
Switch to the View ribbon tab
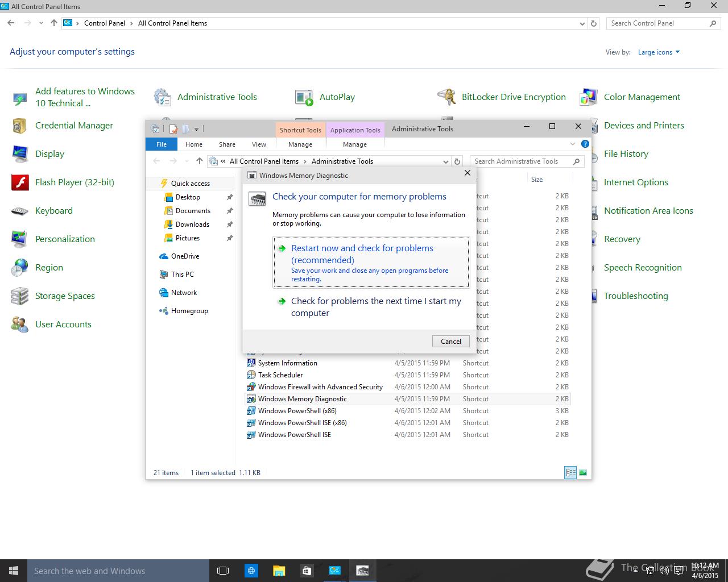pyautogui.click(x=259, y=144)
